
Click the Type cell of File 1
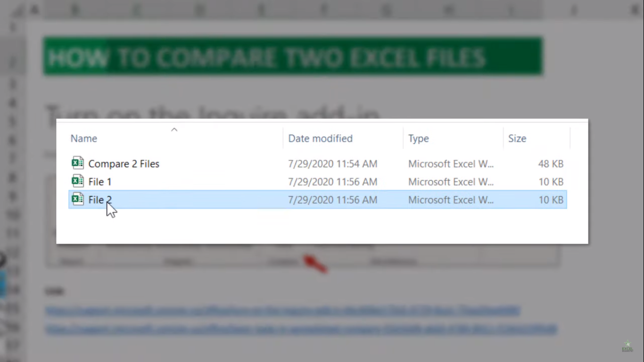click(x=451, y=181)
